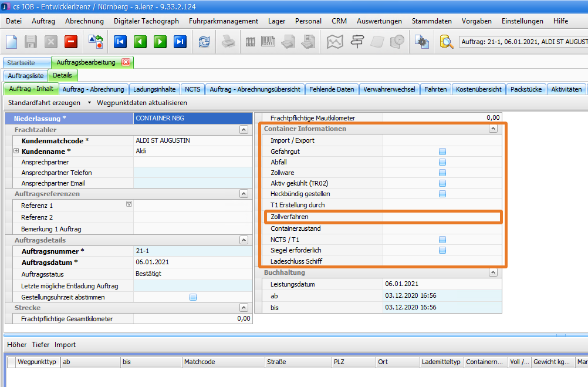588x387 pixels.
Task: Open dropdown arrow beside Standardfahrt erzeugen
Action: [x=89, y=103]
